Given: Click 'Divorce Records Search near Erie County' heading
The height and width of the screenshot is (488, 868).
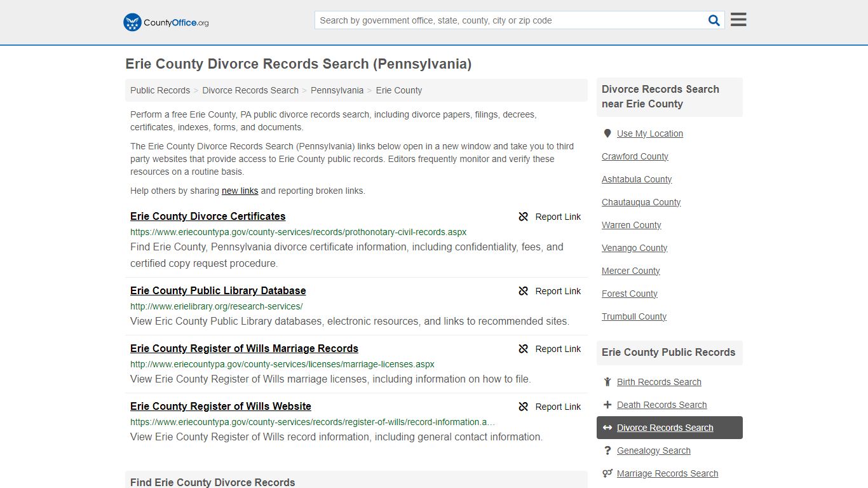Looking at the screenshot, I should pos(660,97).
